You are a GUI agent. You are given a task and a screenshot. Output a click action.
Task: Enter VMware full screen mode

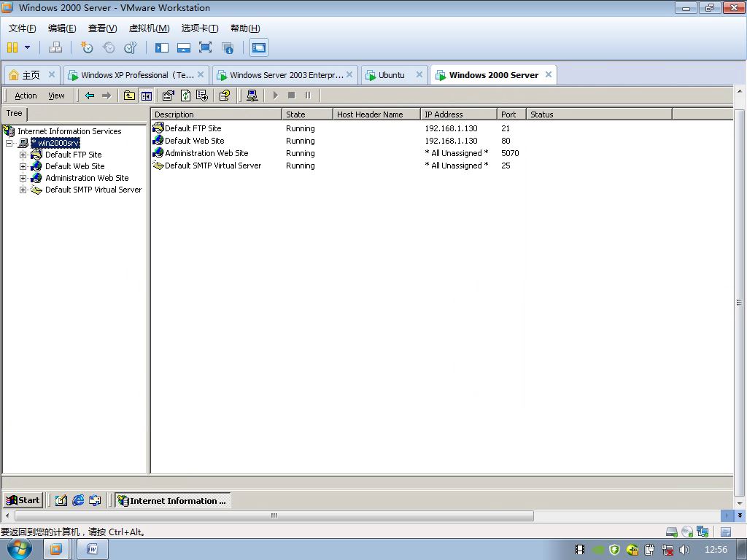pyautogui.click(x=205, y=47)
